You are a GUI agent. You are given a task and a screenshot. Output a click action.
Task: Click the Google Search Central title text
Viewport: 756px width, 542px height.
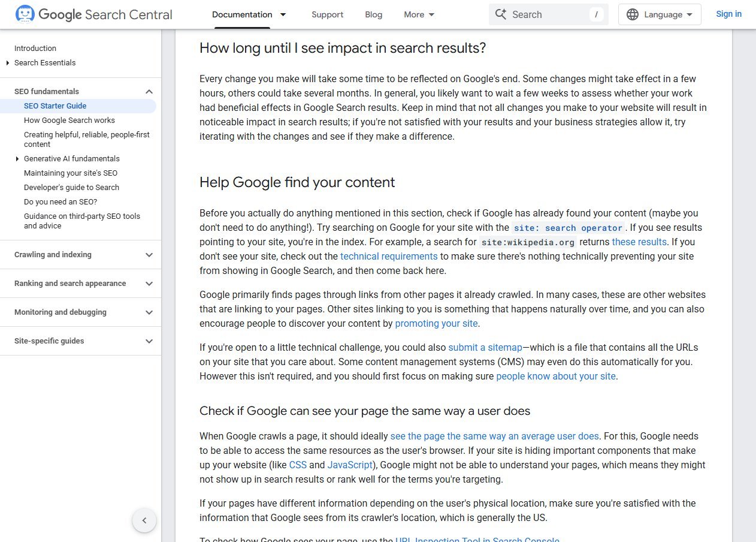[x=105, y=14]
